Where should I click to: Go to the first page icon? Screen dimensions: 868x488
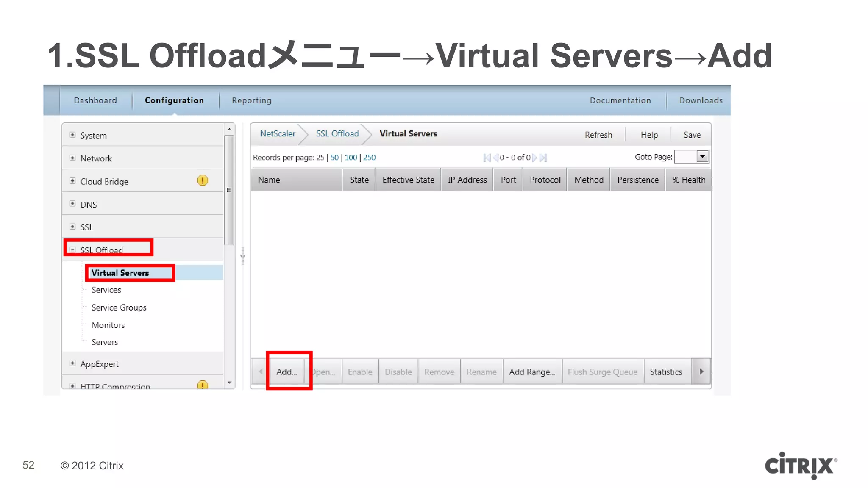pyautogui.click(x=487, y=158)
